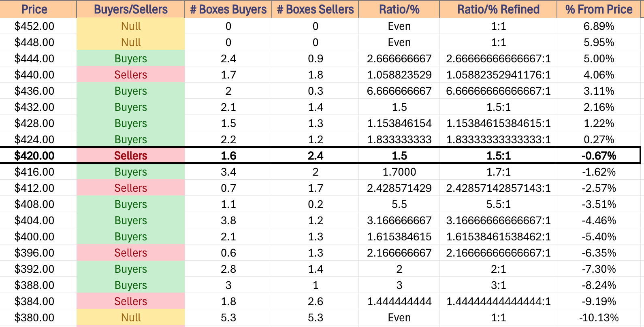Click the 1.7000 ratio cell

point(399,172)
